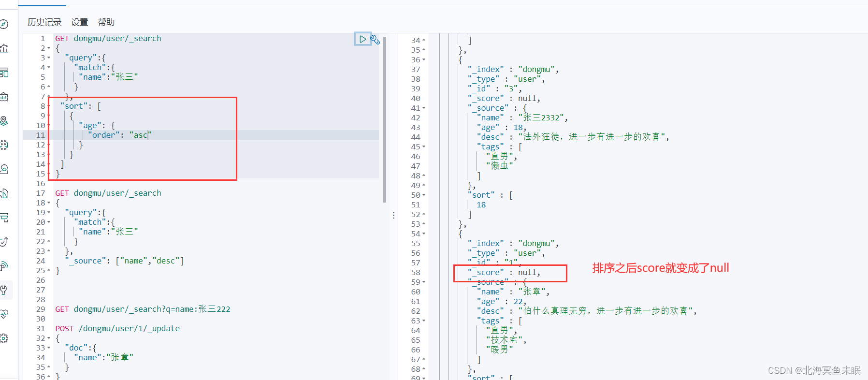Collapse the block at line 2 in request editor
868x380 pixels.
[x=49, y=48]
